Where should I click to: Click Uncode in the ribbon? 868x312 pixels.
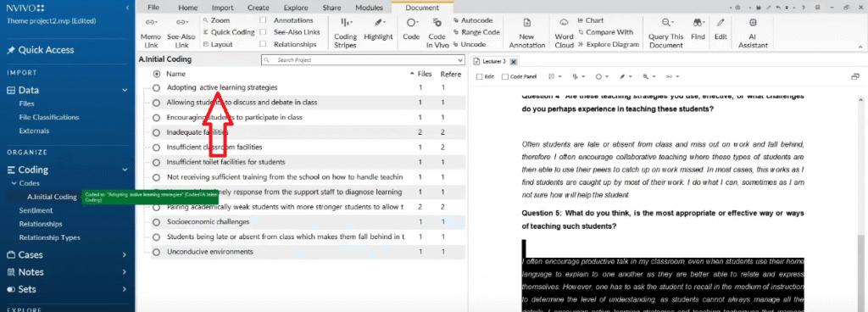coord(470,44)
